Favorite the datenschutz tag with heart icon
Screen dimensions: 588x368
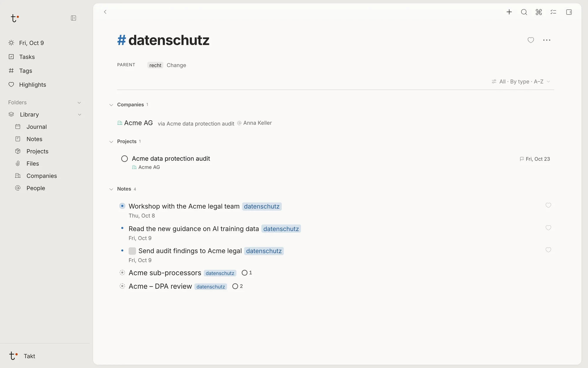click(x=531, y=40)
